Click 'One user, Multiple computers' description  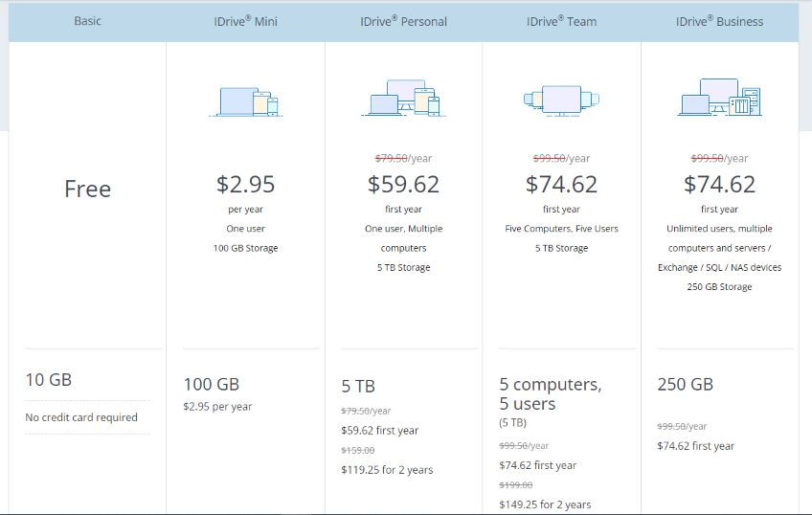(x=403, y=238)
